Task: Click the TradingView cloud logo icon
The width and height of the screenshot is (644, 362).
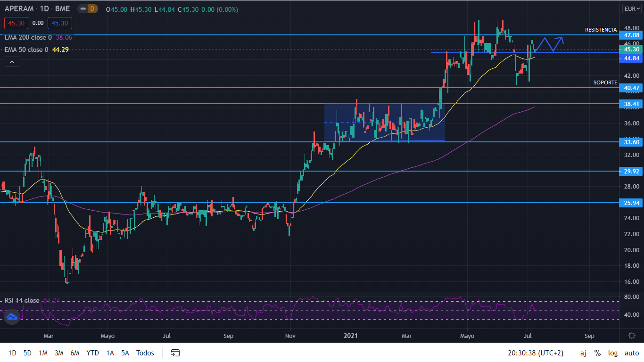Action: point(12,317)
